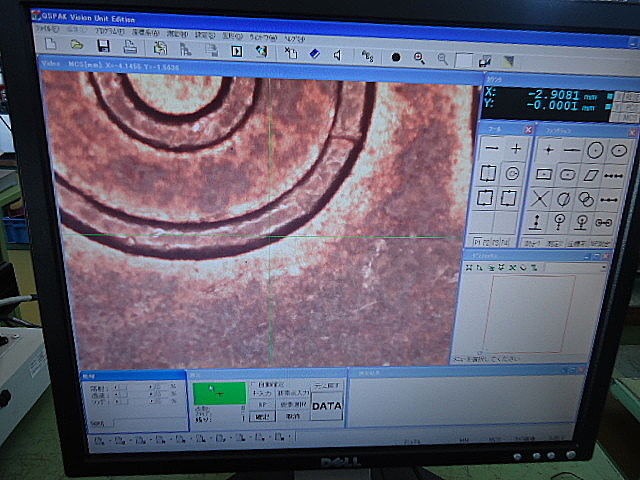The width and height of the screenshot is (640, 480).
Task: Choose rounded slot measurement in Function panel
Action: pyautogui.click(x=567, y=175)
